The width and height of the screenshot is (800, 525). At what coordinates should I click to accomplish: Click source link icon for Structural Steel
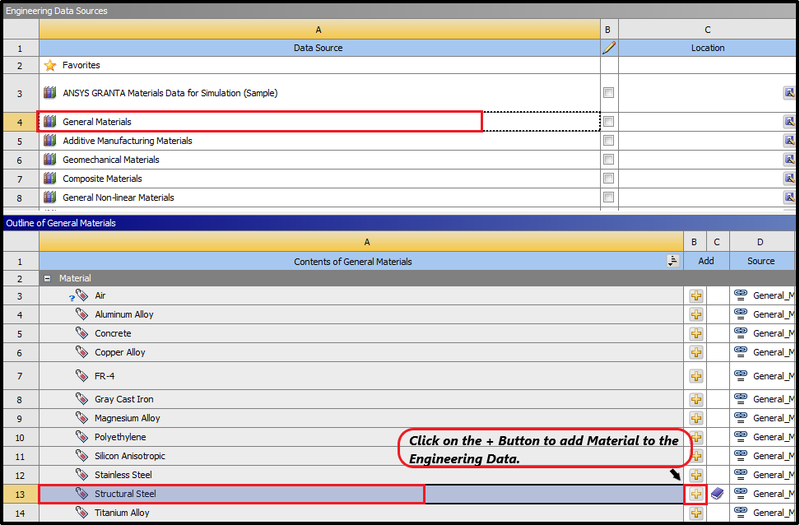[740, 493]
